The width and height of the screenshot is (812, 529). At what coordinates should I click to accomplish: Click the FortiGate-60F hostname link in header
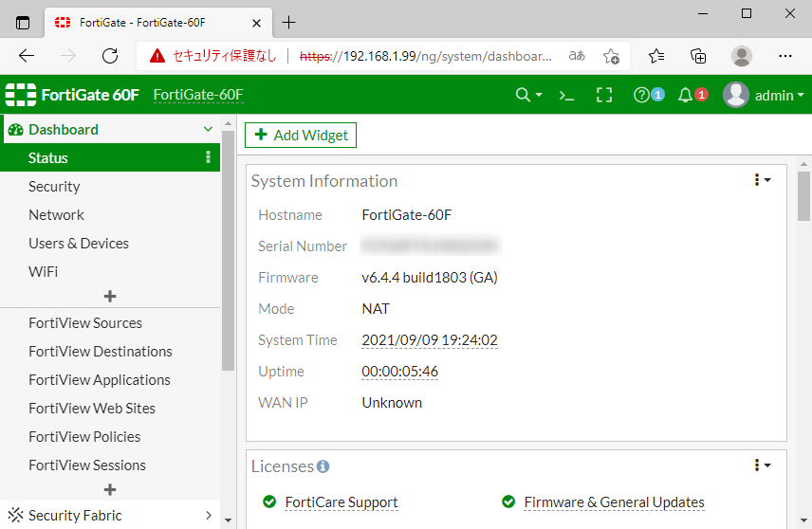(x=198, y=95)
